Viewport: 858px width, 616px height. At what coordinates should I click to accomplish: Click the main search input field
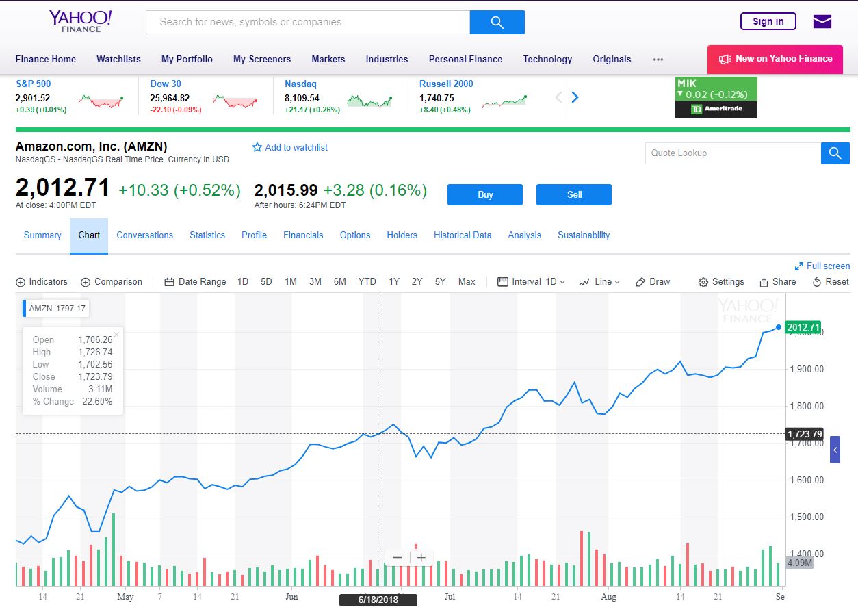(308, 22)
